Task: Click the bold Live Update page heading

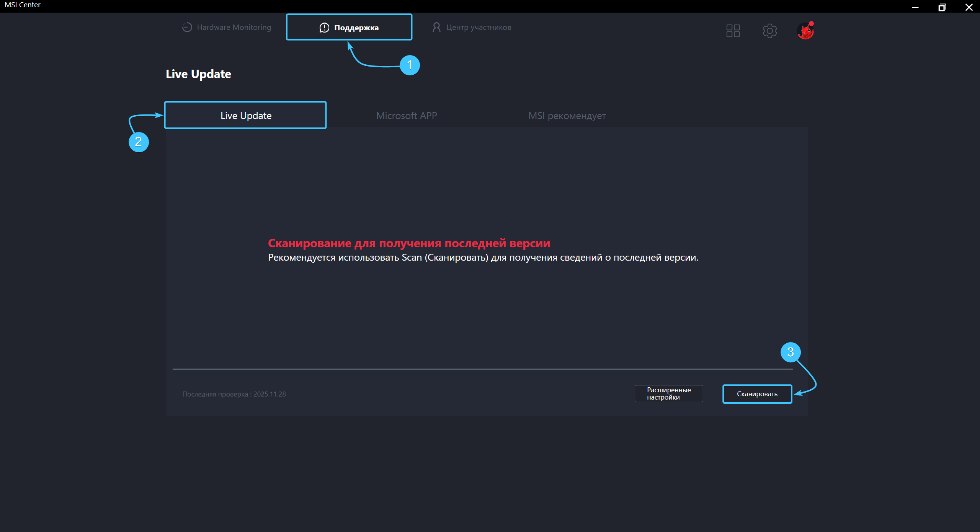Action: coord(198,74)
